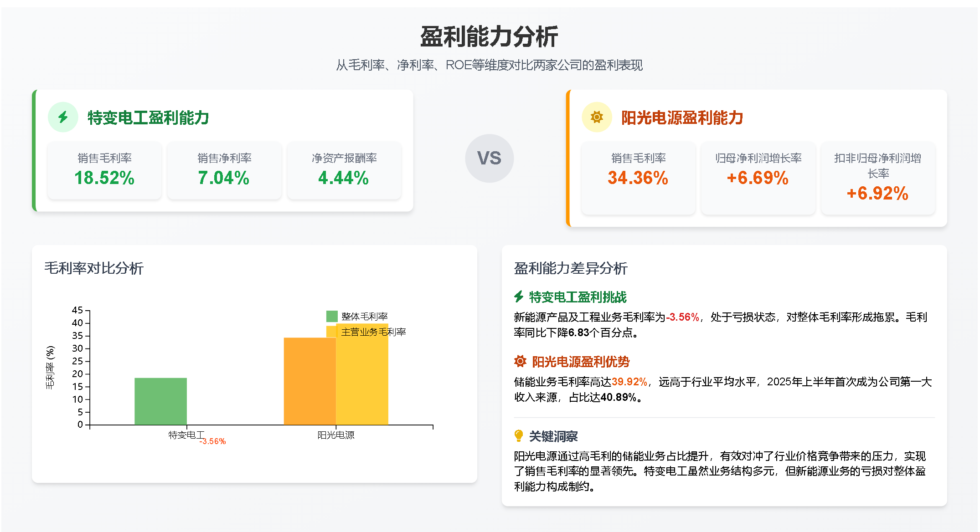Click the yellow 主营业务毛利率 legend swatch

[331, 332]
